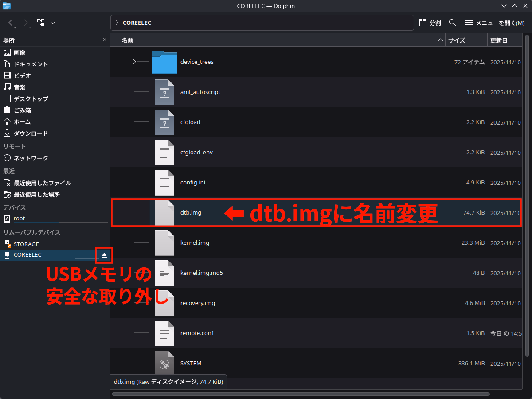Click the 336.1 MiB size value
This screenshot has height=399, width=532.
click(x=471, y=363)
